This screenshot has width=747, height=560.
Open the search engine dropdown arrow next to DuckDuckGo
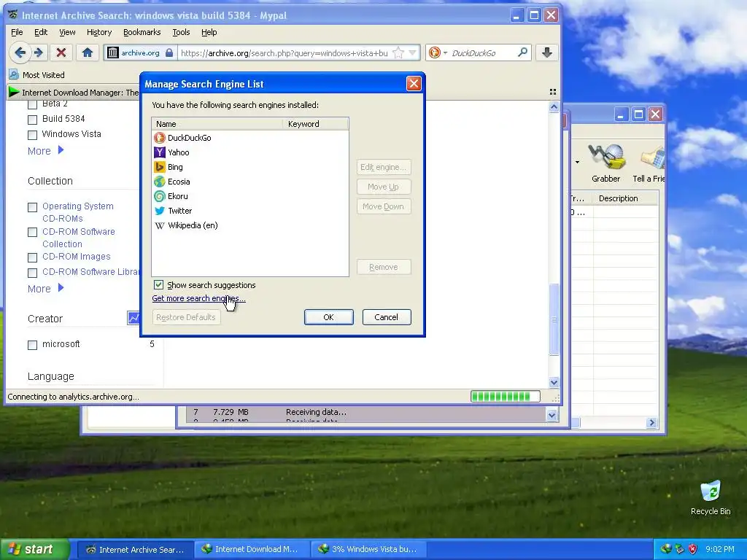coord(446,52)
